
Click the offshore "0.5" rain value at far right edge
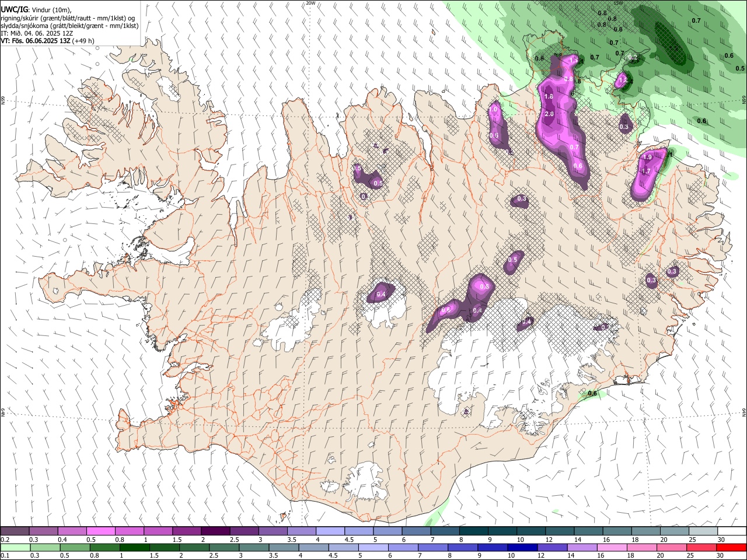(740, 68)
